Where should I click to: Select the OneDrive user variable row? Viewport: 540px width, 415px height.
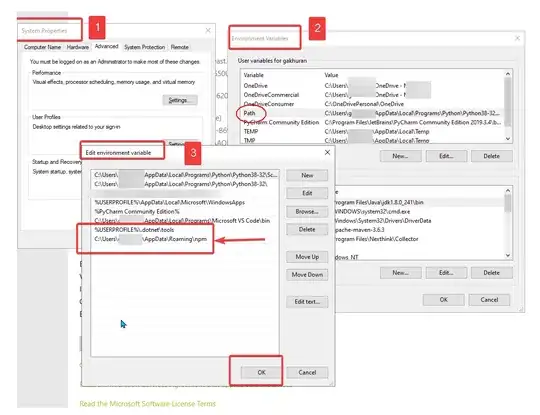373,85
